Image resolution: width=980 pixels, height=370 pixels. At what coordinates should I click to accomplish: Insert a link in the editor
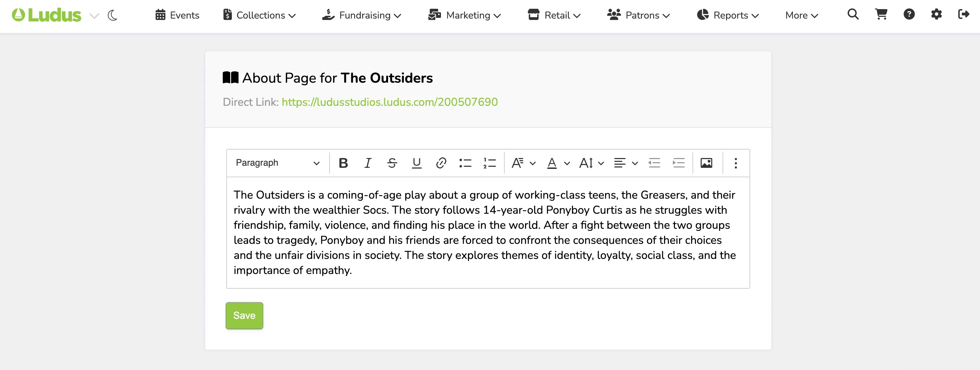(x=441, y=163)
